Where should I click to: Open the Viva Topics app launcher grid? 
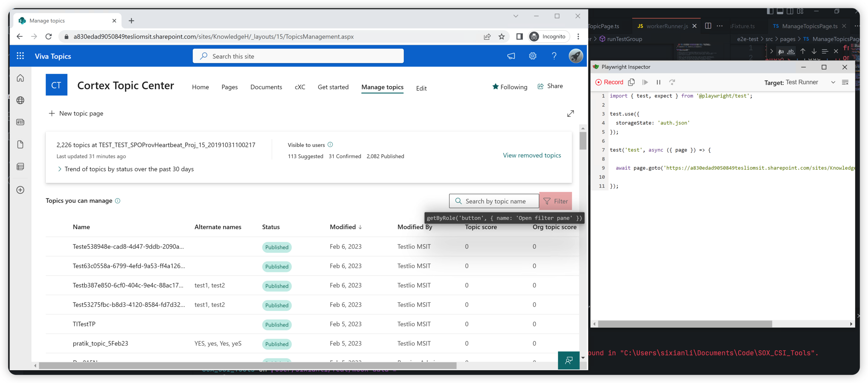[20, 56]
